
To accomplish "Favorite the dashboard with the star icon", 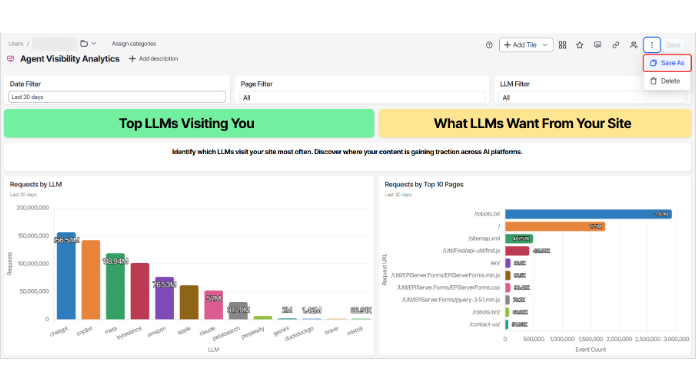I will 580,45.
